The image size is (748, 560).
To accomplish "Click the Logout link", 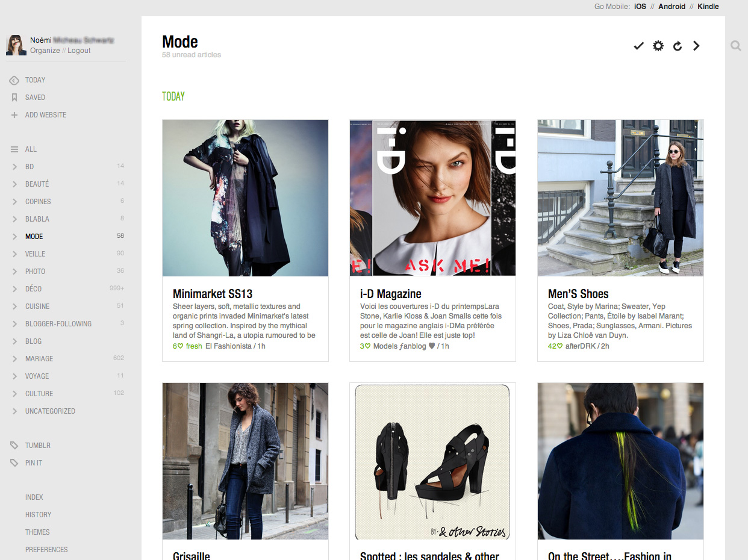I will [79, 51].
